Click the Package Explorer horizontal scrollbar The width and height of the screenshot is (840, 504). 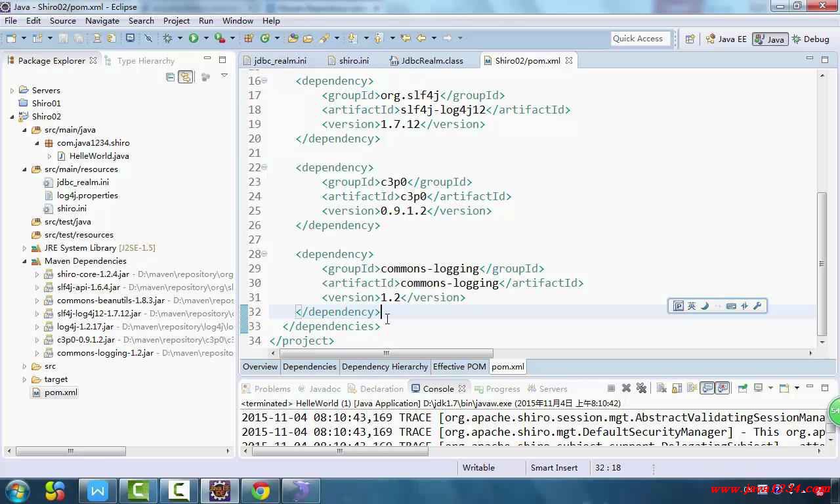70,451
